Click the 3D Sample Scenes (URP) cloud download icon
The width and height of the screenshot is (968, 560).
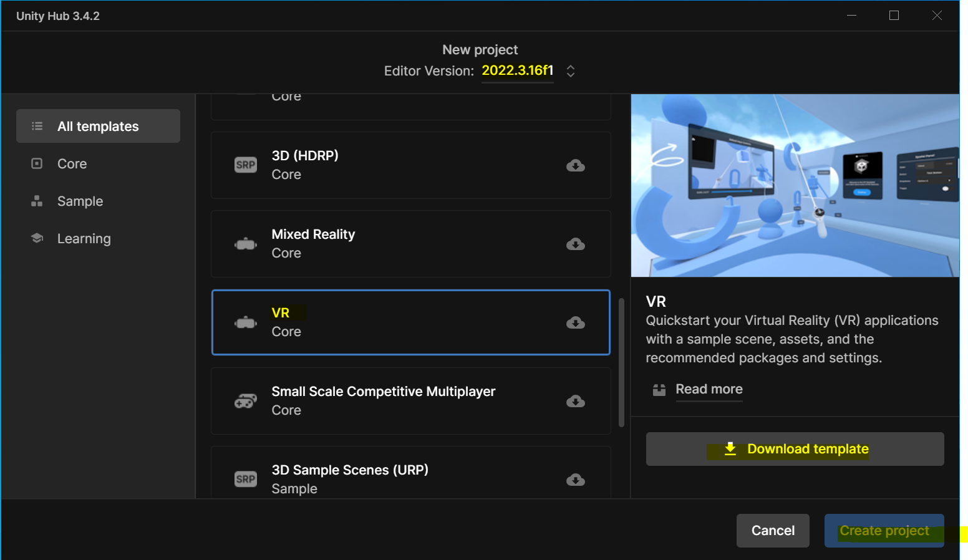coord(576,480)
